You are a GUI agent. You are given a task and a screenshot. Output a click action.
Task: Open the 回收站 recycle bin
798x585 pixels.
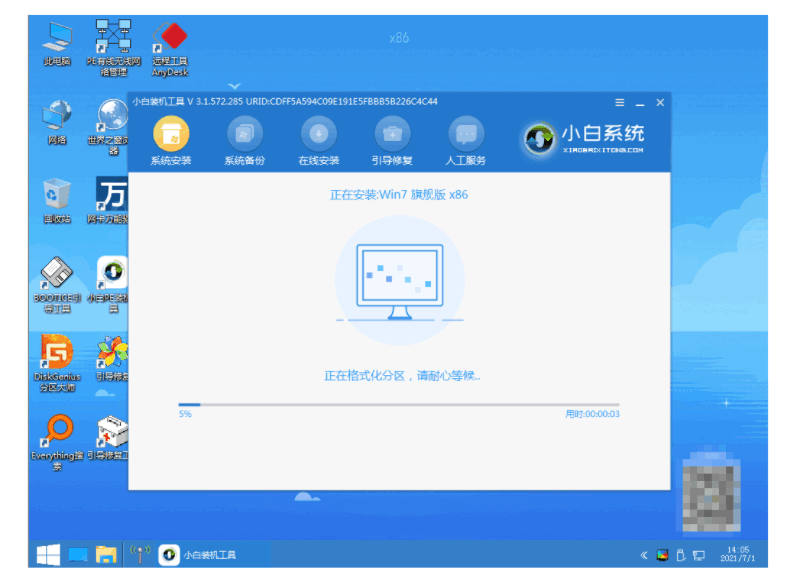pyautogui.click(x=57, y=201)
